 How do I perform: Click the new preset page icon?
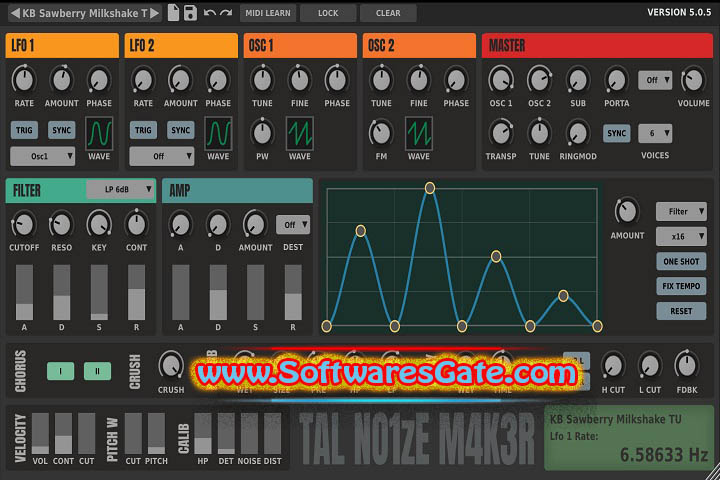(173, 13)
